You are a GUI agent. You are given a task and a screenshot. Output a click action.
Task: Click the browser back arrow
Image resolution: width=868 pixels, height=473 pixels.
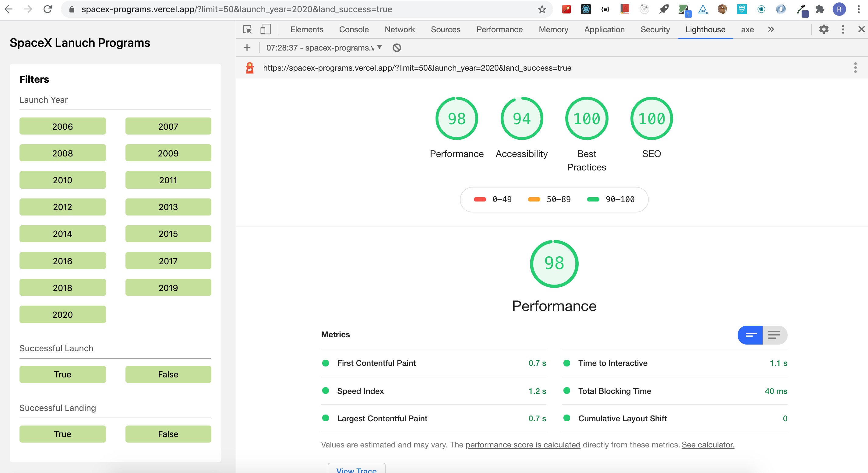[x=9, y=9]
